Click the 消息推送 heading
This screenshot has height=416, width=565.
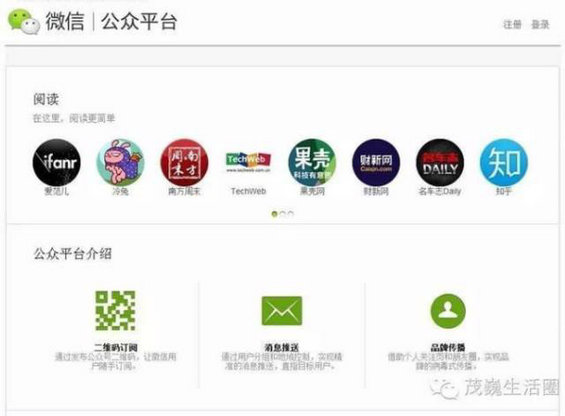[x=282, y=348]
